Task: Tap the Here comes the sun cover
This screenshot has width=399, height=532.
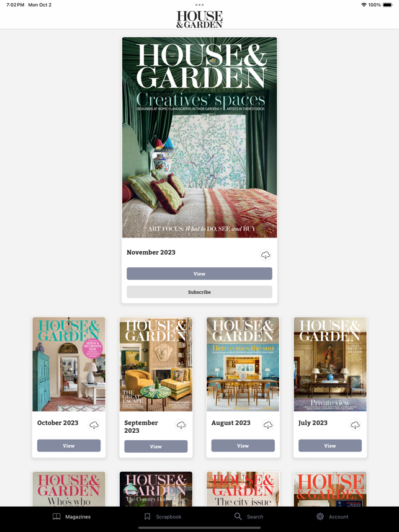Action: [243, 364]
